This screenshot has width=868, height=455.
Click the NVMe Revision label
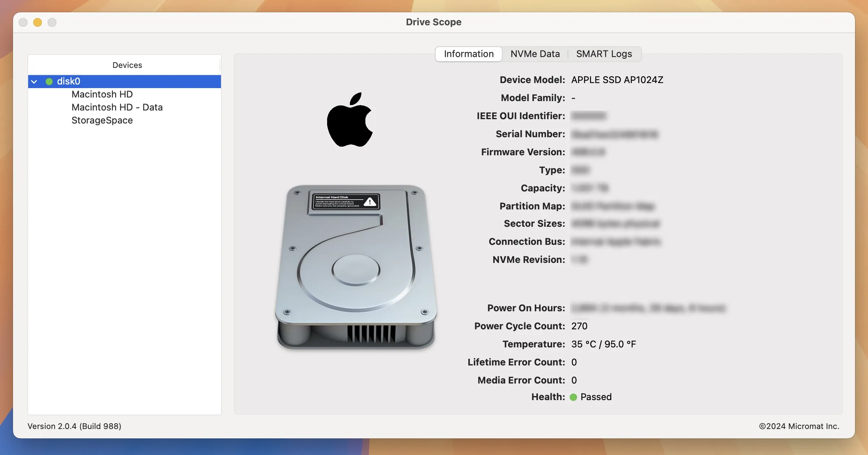pyautogui.click(x=529, y=260)
